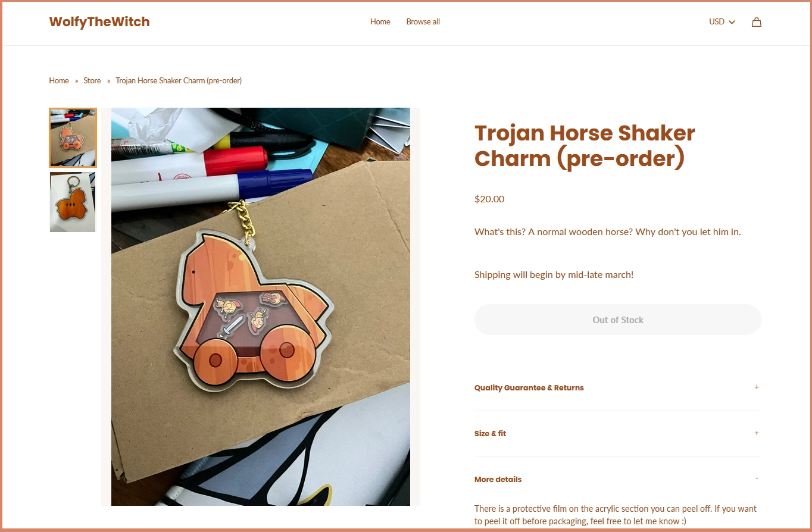Select the second orange horse back thumbnail

point(73,202)
